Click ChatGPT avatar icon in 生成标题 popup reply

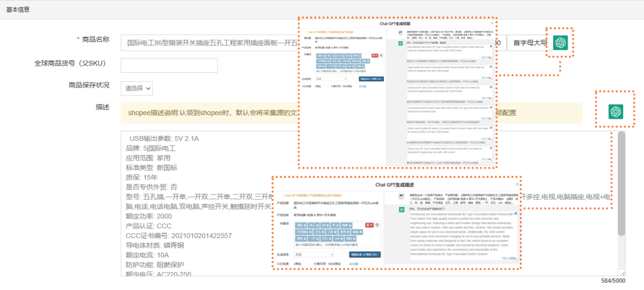[x=401, y=43]
